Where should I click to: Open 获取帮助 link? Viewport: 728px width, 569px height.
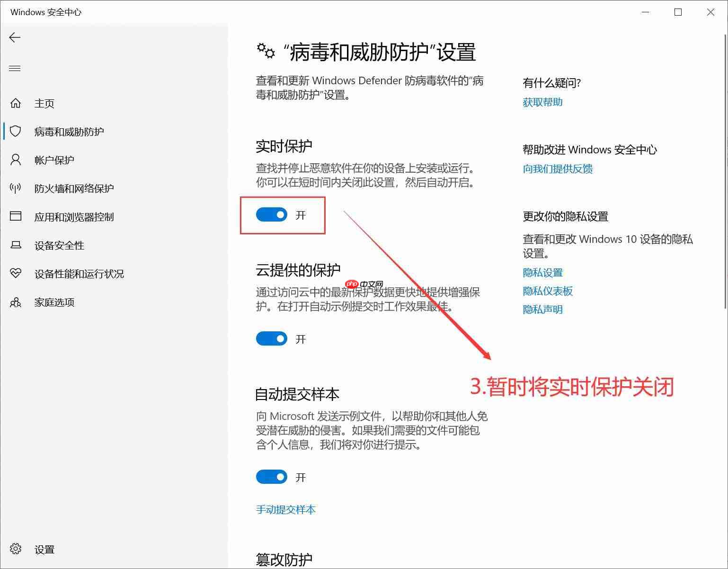(x=542, y=102)
